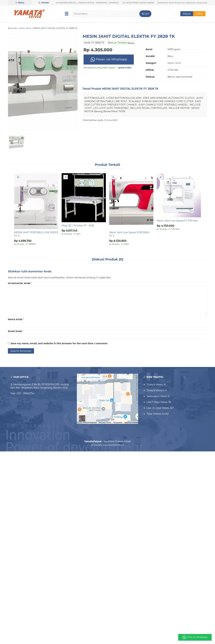215x644 pixels.
Task: Enlarge the main FY 2828 TK product image
Action: 43,82
